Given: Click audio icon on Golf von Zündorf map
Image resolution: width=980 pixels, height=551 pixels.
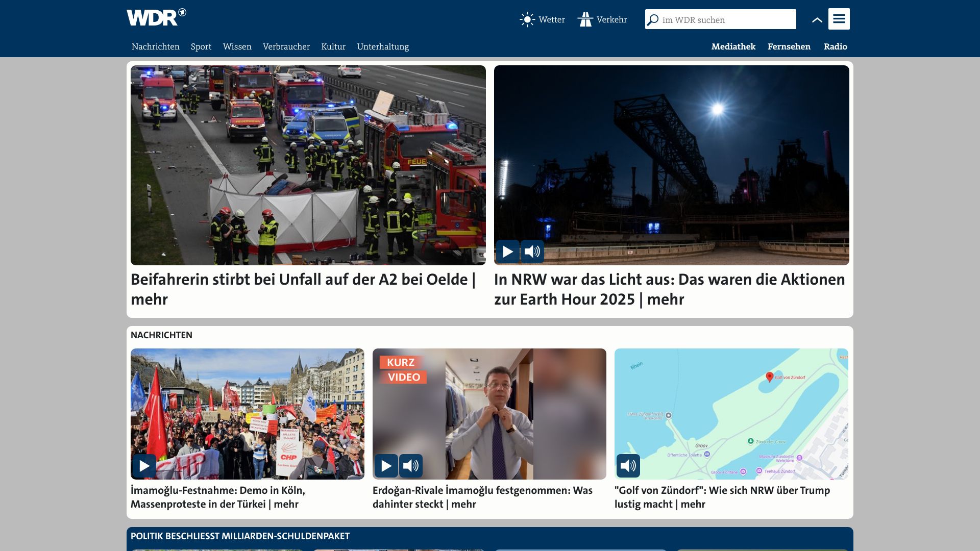Looking at the screenshot, I should (628, 466).
